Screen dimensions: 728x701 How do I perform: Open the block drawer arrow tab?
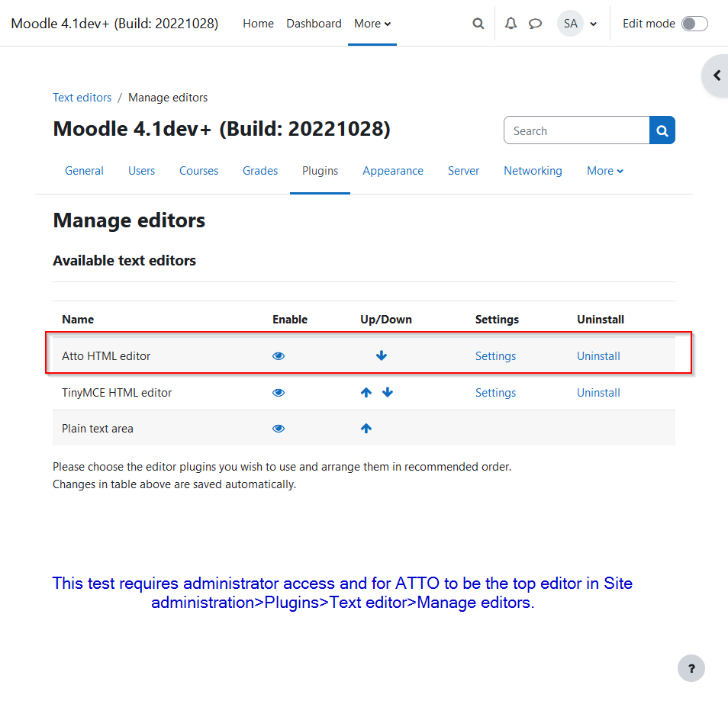(x=717, y=76)
